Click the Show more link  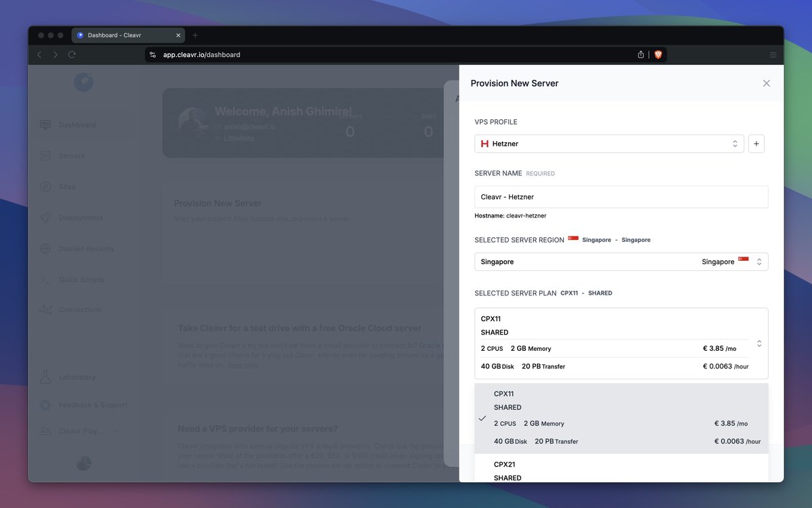(x=242, y=366)
